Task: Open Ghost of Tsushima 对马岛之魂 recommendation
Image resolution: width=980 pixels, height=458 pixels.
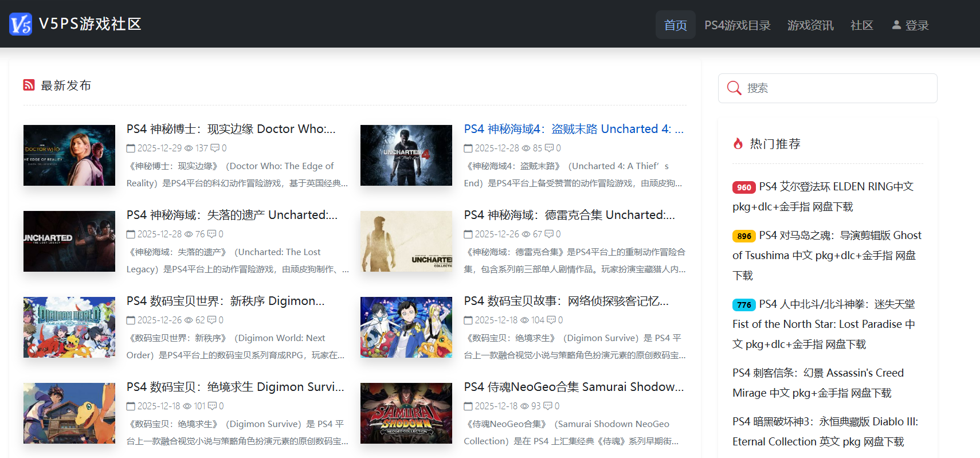Action: click(827, 255)
